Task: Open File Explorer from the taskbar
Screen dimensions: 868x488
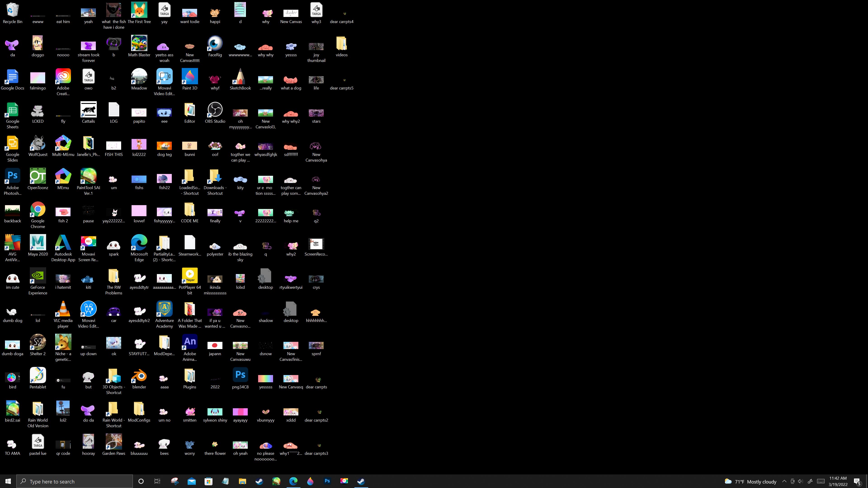Action: (242, 481)
